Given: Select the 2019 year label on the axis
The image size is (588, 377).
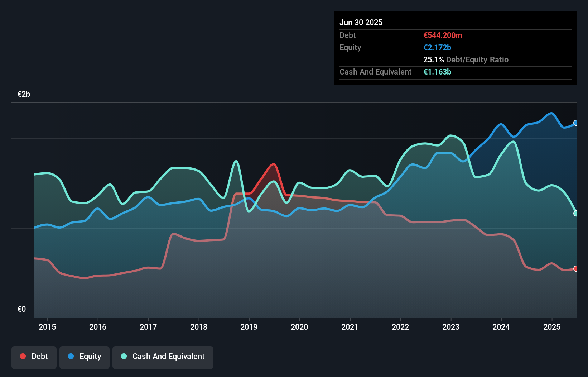Looking at the screenshot, I should point(250,327).
